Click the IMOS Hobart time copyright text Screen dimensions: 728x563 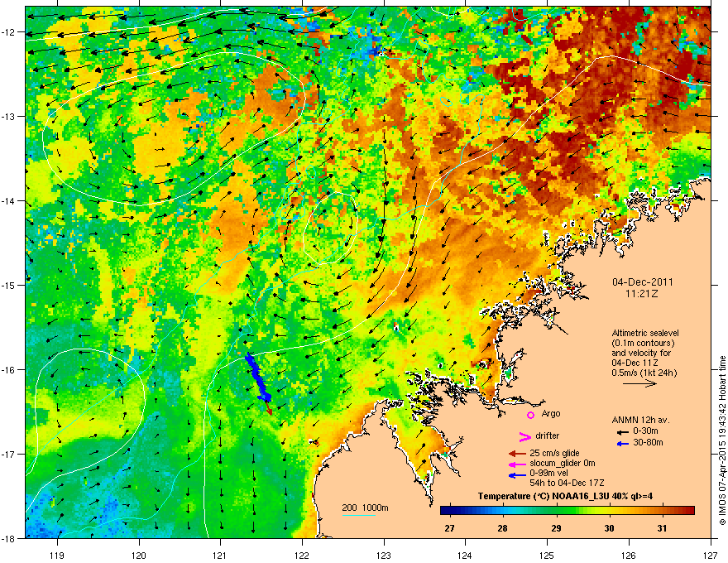(x=722, y=440)
